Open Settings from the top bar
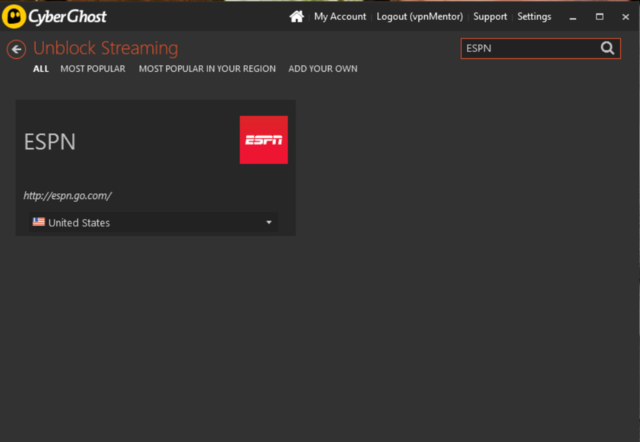This screenshot has width=640, height=442. pos(534,16)
